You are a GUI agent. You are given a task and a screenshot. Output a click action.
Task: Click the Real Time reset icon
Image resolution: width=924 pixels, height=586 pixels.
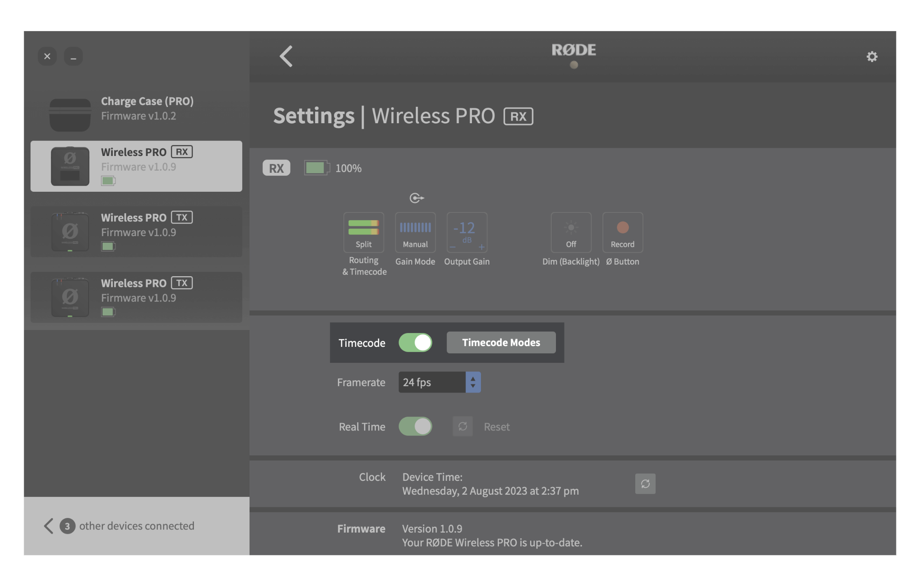[462, 426]
